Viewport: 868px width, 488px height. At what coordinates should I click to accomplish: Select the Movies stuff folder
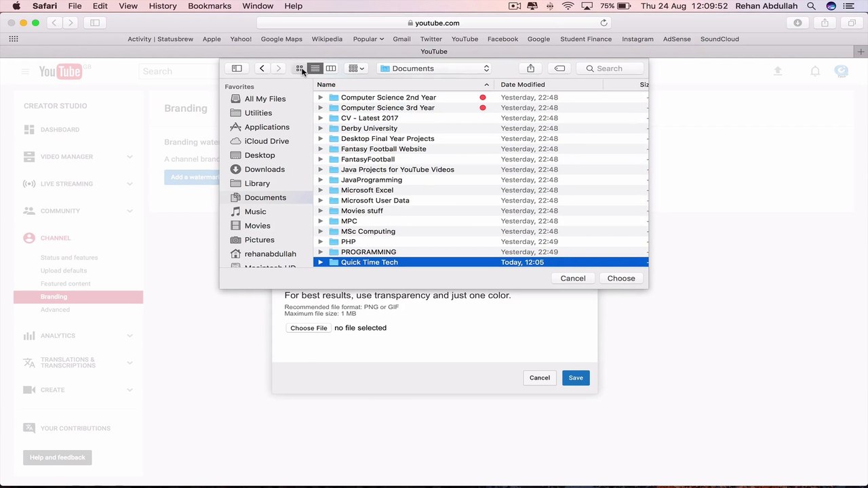tap(481, 211)
